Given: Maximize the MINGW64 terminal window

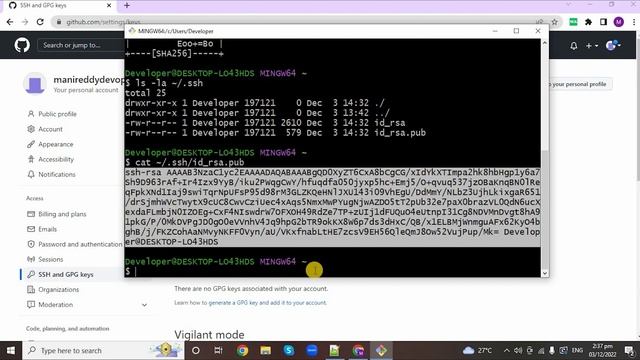Looking at the screenshot, I should (516, 31).
